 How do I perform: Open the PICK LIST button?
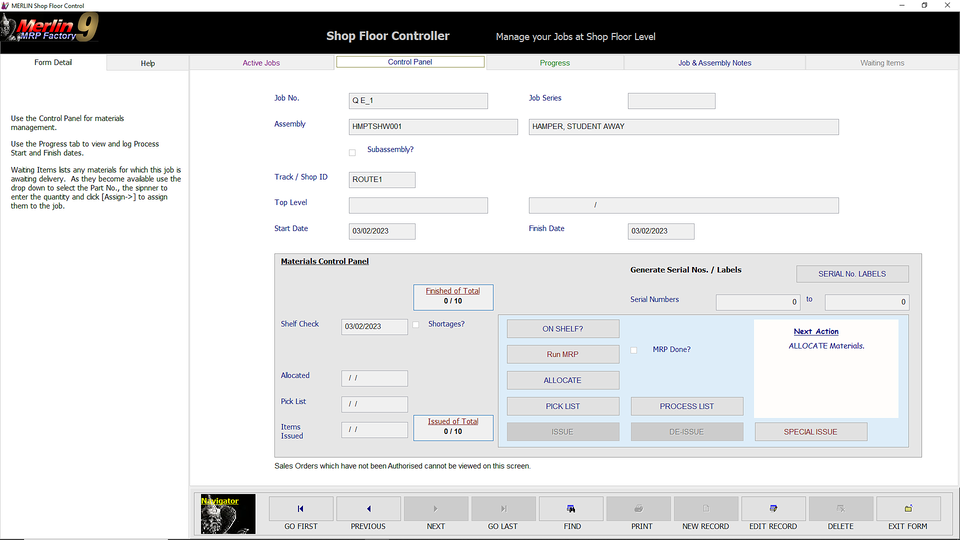coord(562,407)
